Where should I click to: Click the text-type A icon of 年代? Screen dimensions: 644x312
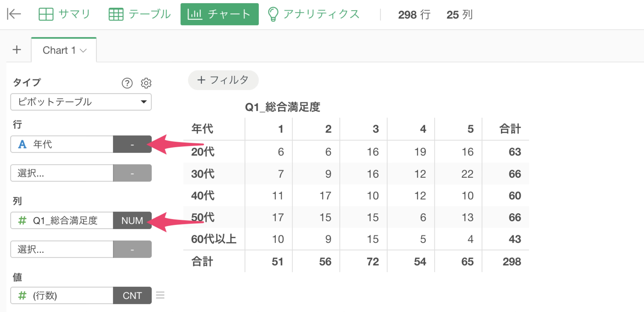coord(22,144)
